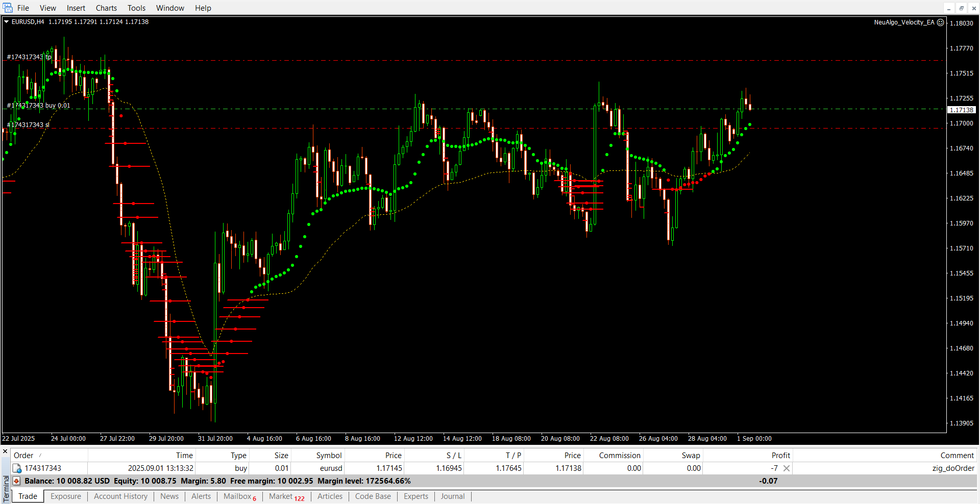Sort orders by the Order column header
Viewport: 980px width, 504px height.
coord(23,456)
